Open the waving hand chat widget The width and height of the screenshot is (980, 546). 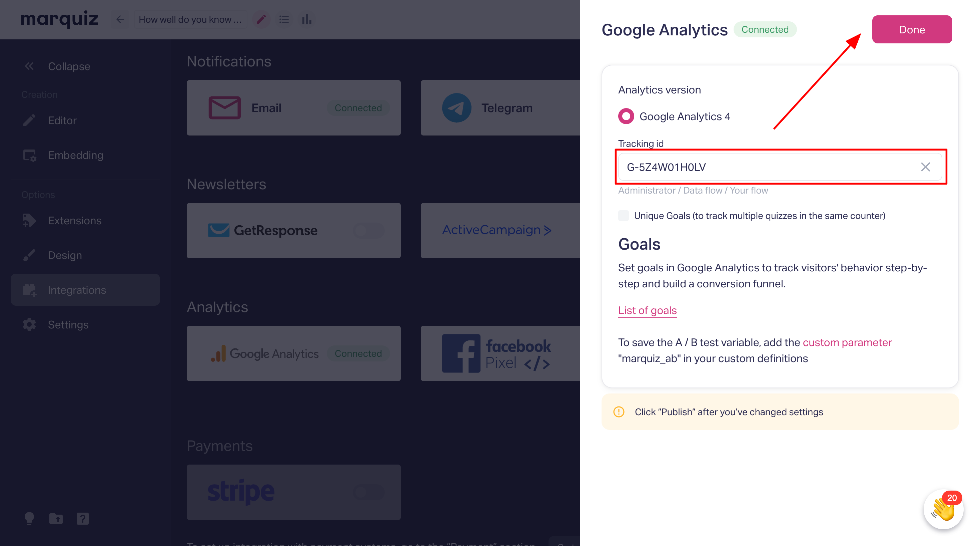pos(943,509)
